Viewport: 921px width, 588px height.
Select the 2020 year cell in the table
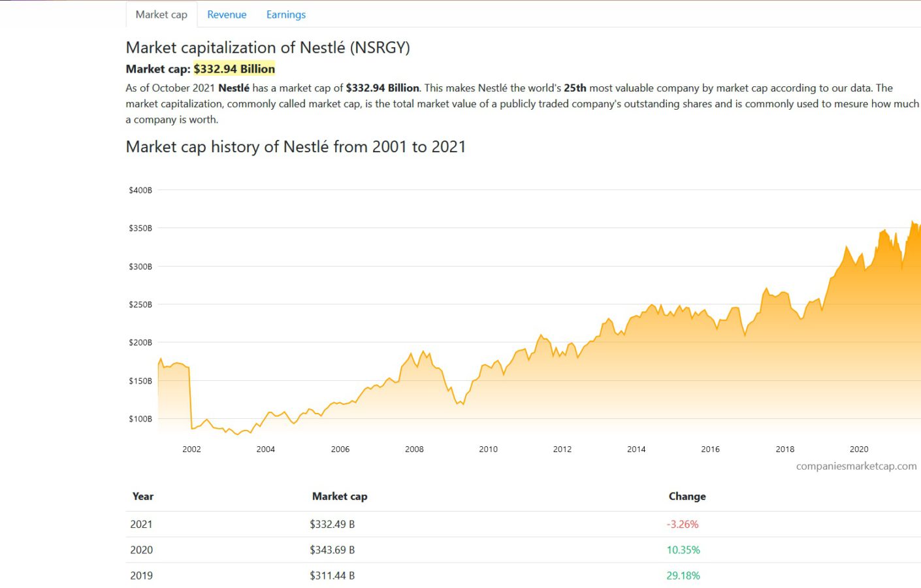pyautogui.click(x=141, y=549)
